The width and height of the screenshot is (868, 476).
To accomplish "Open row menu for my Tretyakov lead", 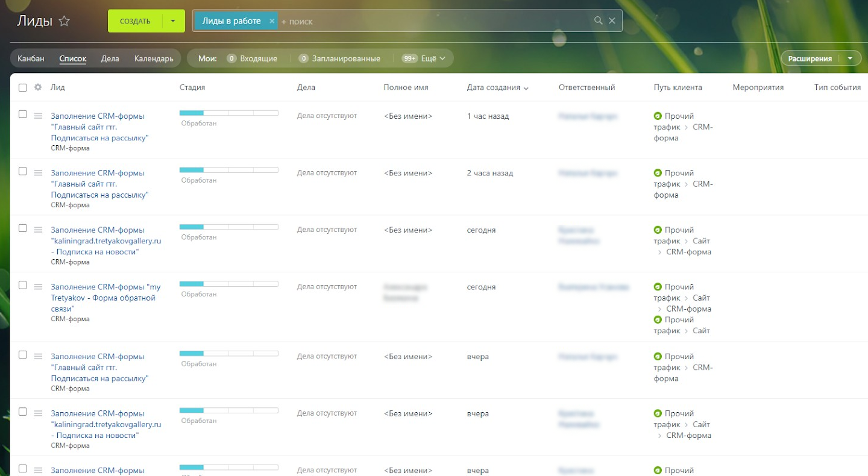I will tap(38, 287).
